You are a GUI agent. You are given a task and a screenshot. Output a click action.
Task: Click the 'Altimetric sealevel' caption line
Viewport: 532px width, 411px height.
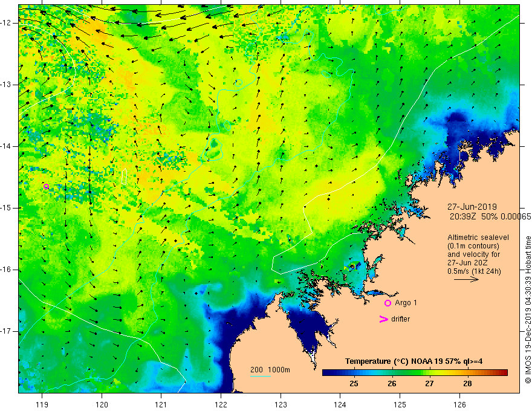tap(478, 238)
